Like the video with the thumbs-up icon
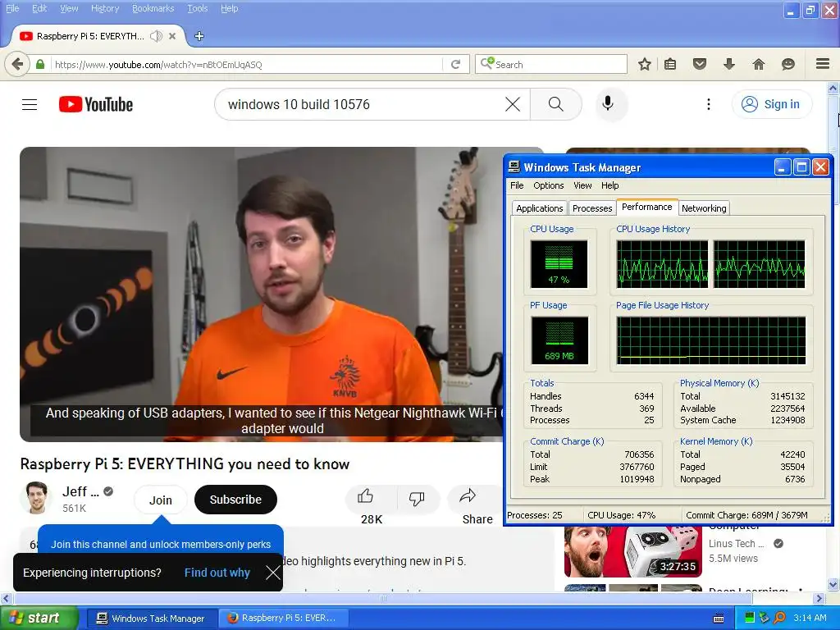 click(x=366, y=497)
